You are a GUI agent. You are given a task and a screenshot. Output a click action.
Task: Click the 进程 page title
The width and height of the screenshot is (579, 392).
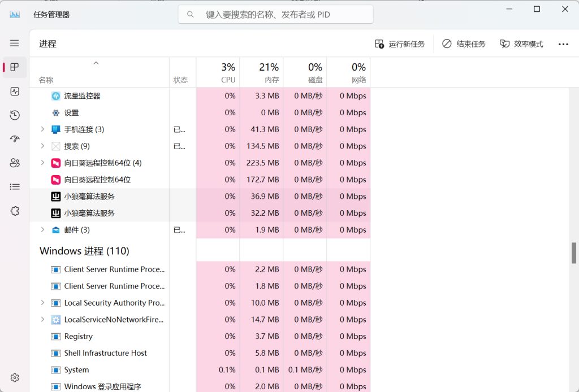[x=47, y=44]
